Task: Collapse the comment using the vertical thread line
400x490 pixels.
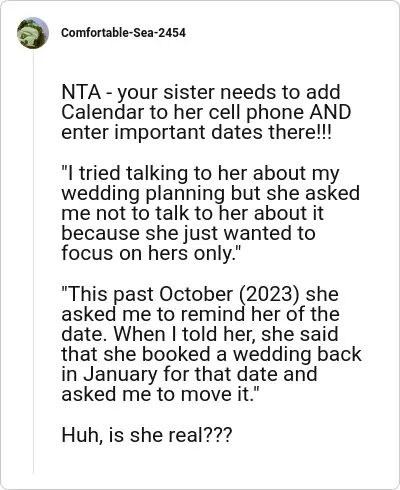Action: pos(33,261)
